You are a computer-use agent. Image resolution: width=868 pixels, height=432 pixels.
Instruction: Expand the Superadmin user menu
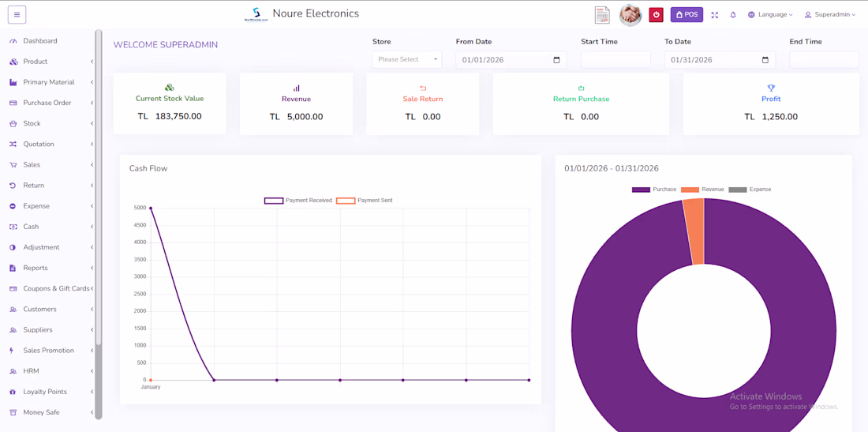[x=830, y=15]
